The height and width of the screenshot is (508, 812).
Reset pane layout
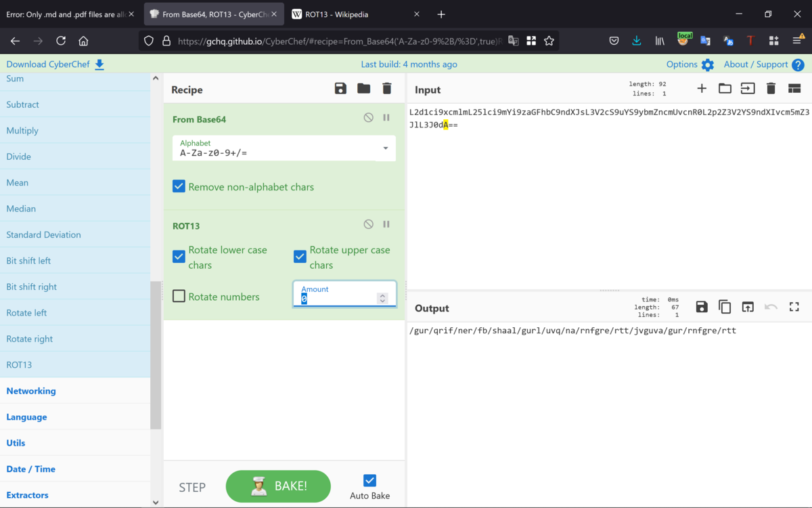[x=794, y=89]
